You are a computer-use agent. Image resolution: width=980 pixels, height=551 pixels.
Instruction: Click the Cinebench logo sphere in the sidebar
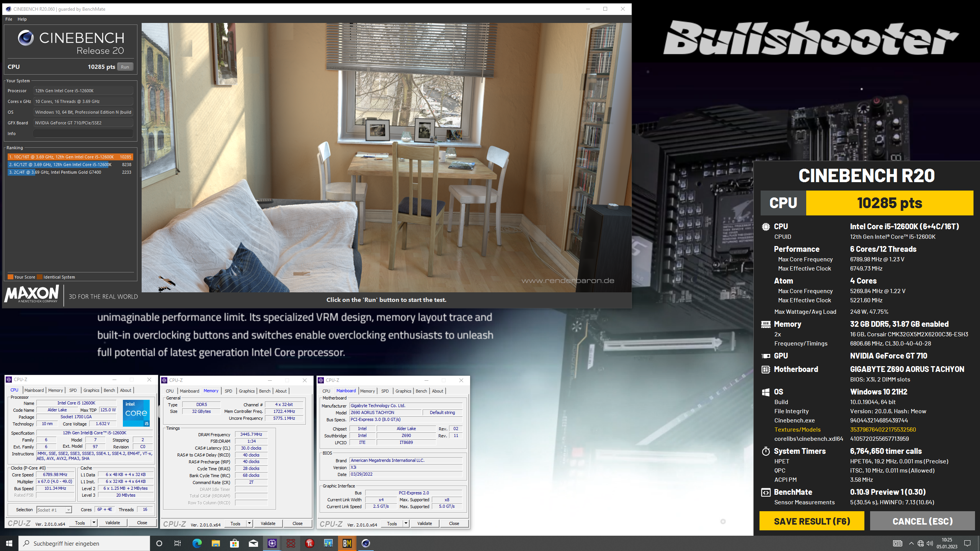coord(26,38)
